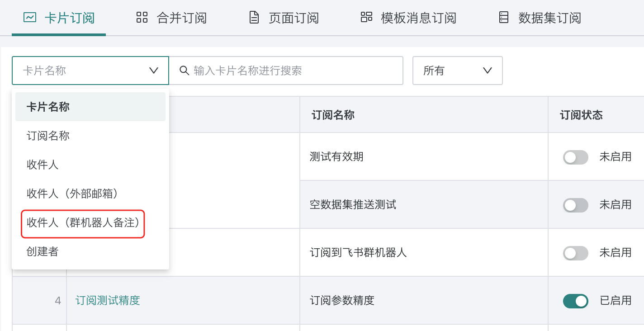644x331 pixels.
Task: Click the 模板消息订阅 template icon
Action: pyautogui.click(x=366, y=18)
